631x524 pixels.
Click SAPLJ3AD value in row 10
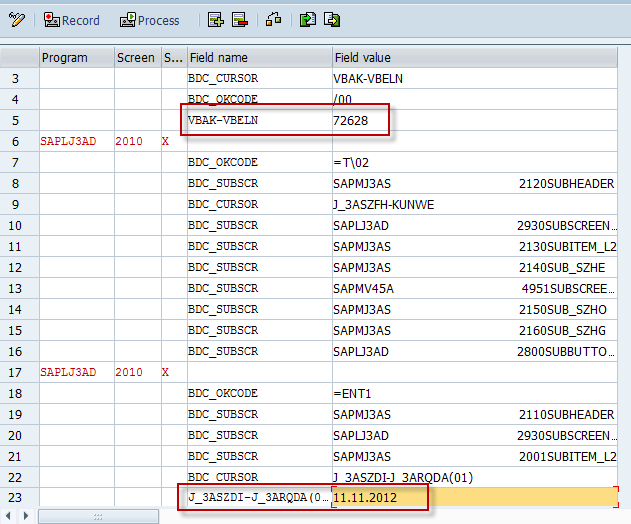point(361,225)
